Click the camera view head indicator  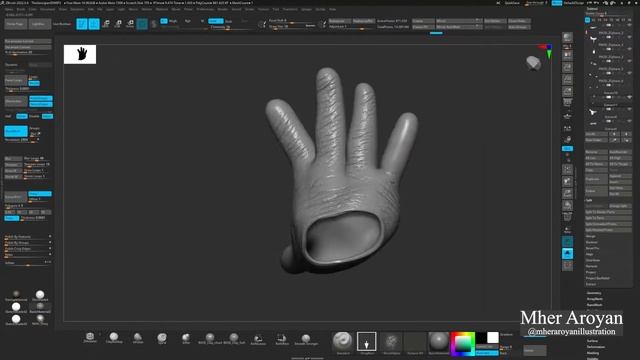(533, 63)
